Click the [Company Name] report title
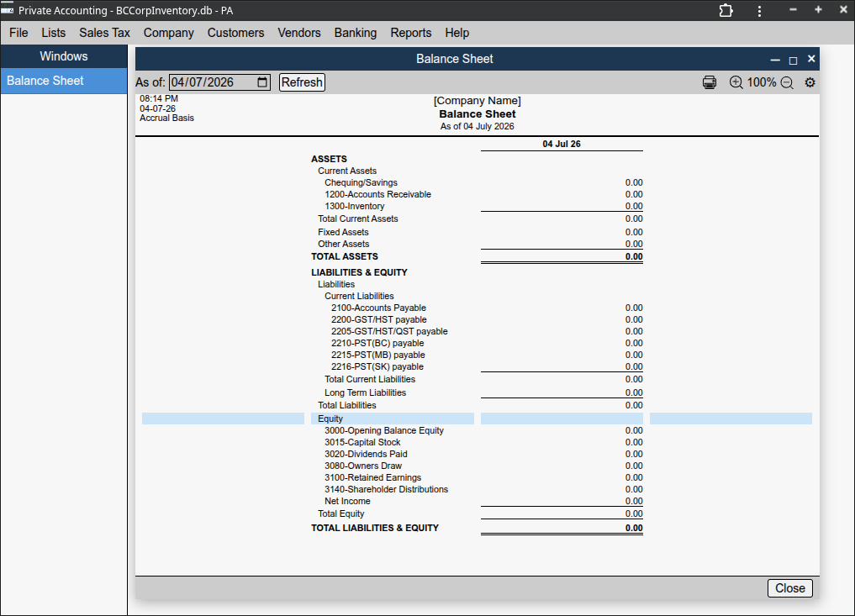Viewport: 855px width, 616px height. pos(478,101)
